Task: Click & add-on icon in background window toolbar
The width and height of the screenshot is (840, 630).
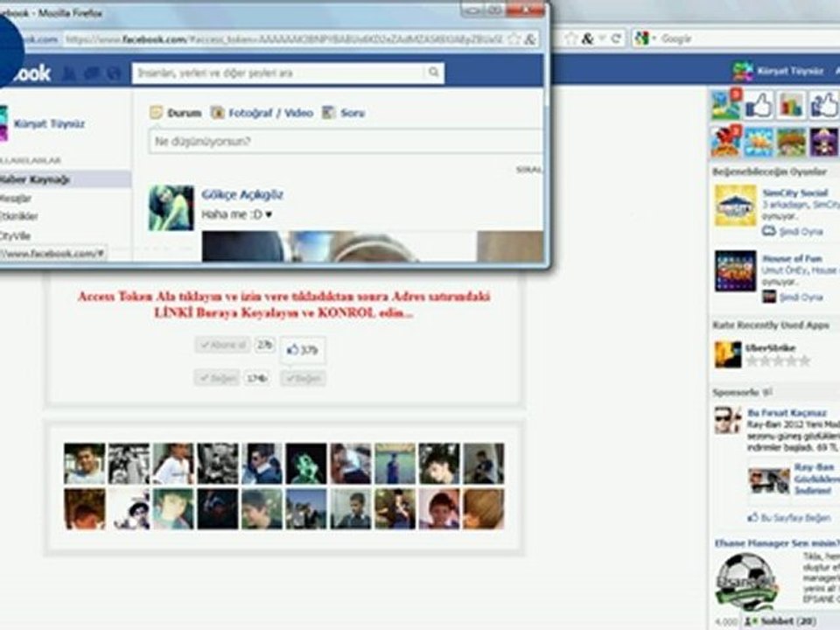Action: pyautogui.click(x=588, y=38)
